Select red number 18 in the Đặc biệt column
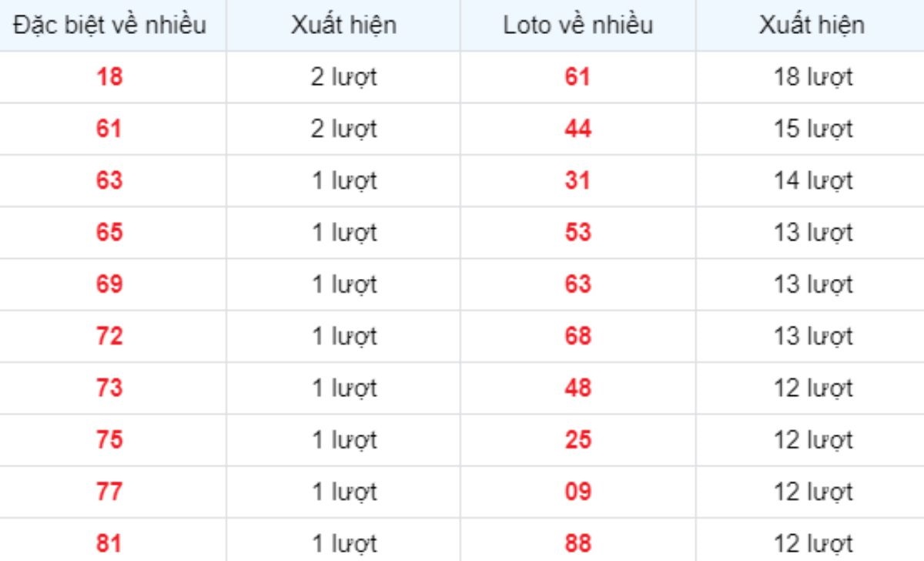Image resolution: width=924 pixels, height=561 pixels. click(x=109, y=77)
